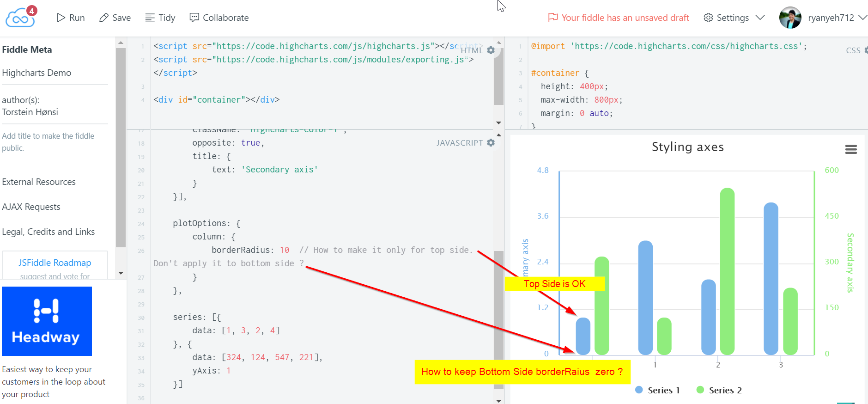The image size is (868, 404).
Task: Click the unsaved draft notice
Action: (619, 18)
